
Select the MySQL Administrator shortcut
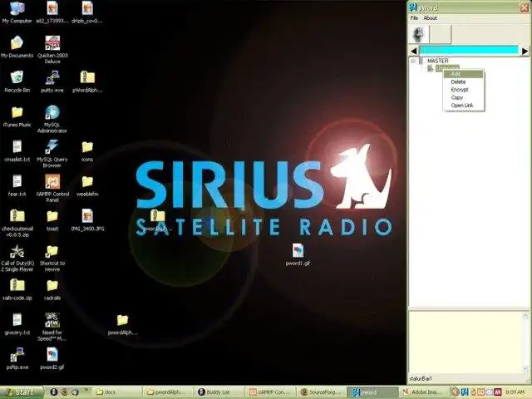pyautogui.click(x=52, y=119)
